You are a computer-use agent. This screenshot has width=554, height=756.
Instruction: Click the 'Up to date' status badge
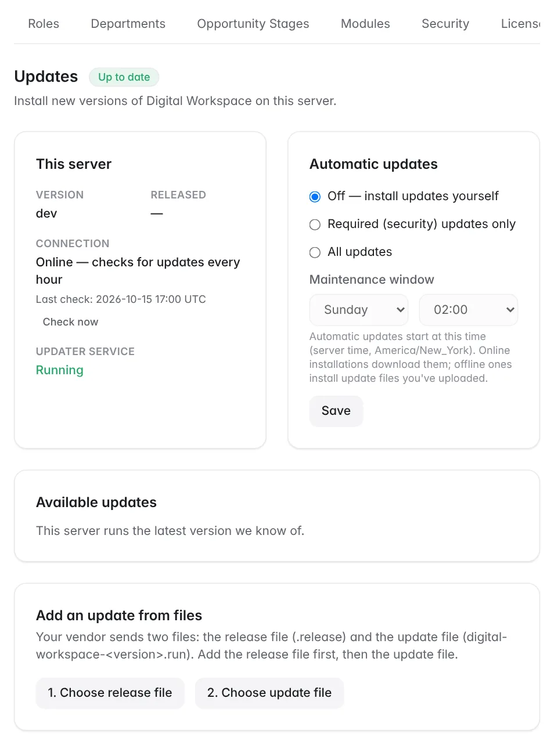coord(124,77)
